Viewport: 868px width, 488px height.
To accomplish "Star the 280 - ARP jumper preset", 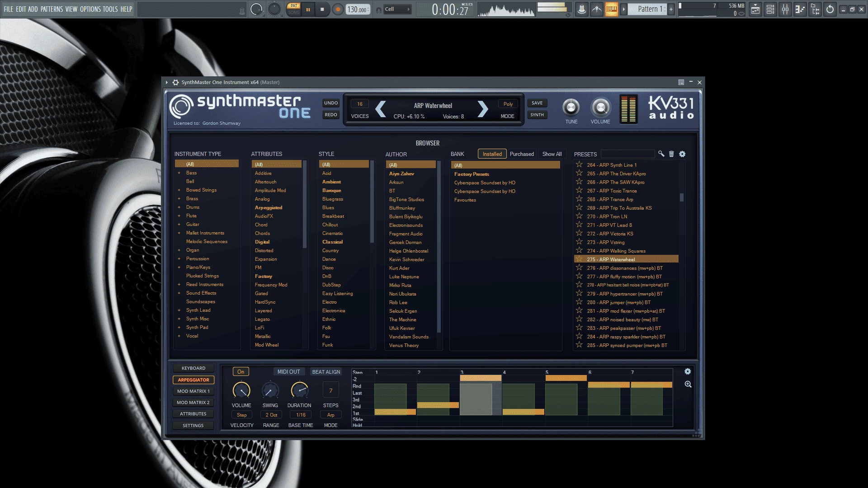I will (x=579, y=302).
